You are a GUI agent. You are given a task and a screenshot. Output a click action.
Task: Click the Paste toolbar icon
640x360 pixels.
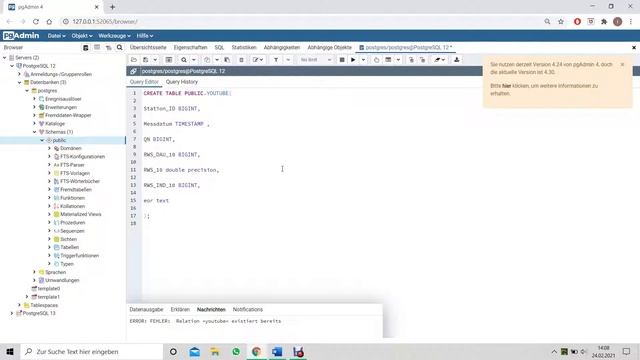[x=227, y=60]
